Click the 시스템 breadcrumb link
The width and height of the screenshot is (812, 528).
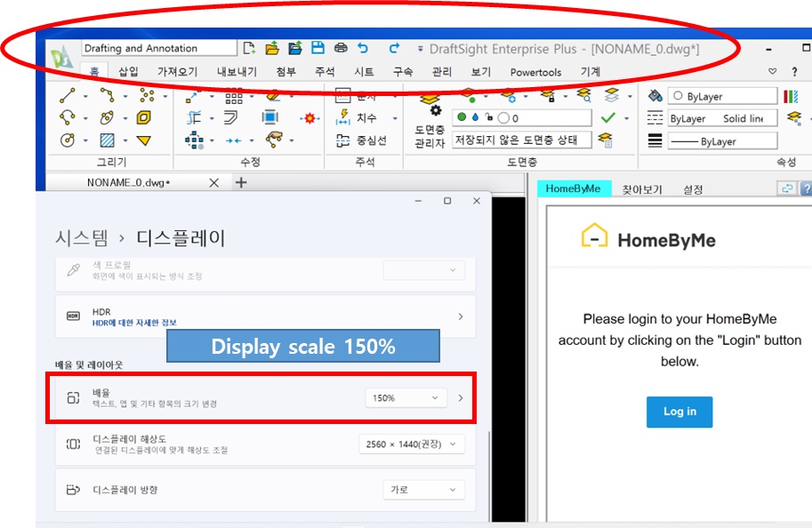click(82, 238)
